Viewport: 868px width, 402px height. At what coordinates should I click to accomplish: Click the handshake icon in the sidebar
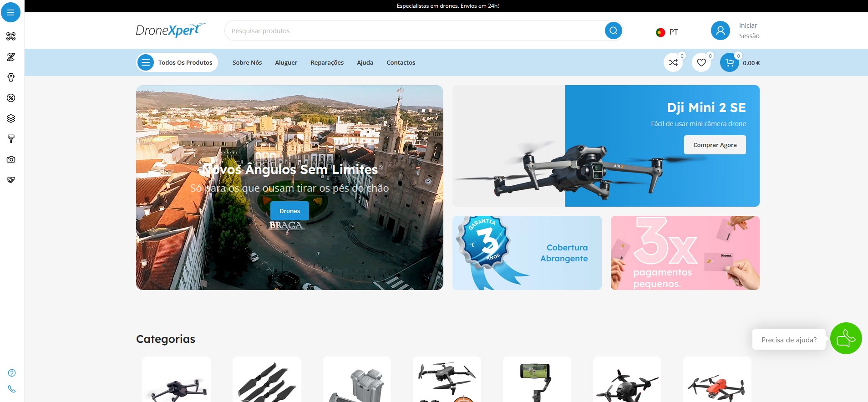(x=11, y=180)
